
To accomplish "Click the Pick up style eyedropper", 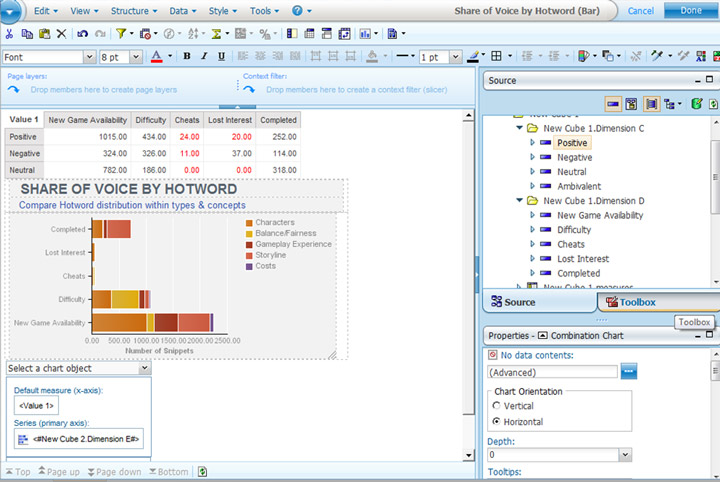I will [x=657, y=56].
